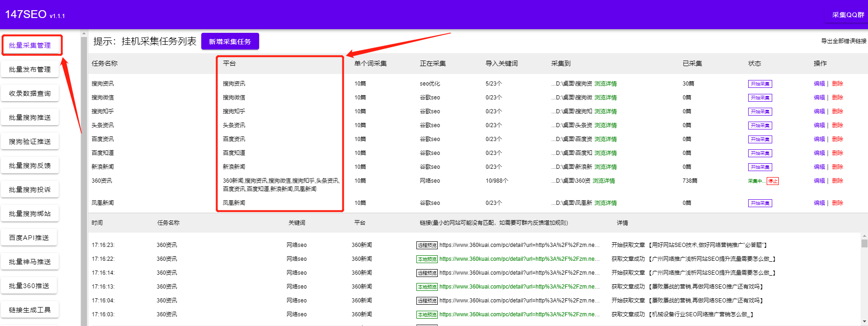
Task: Open 批量360推送 in sidebar
Action: pyautogui.click(x=29, y=286)
